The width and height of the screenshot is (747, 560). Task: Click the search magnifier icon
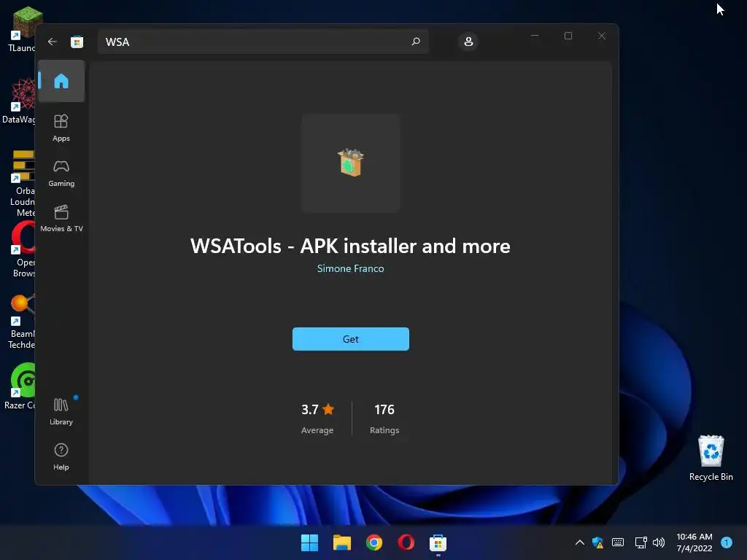click(416, 42)
